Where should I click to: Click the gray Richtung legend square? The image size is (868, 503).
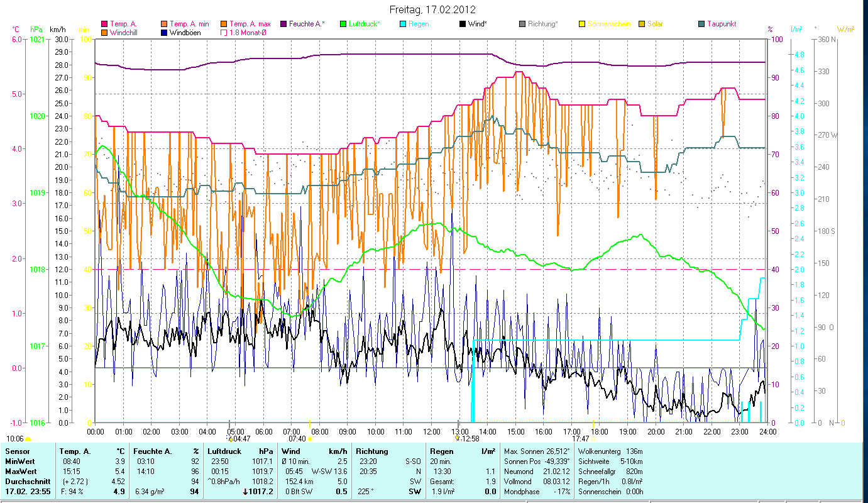(x=522, y=24)
